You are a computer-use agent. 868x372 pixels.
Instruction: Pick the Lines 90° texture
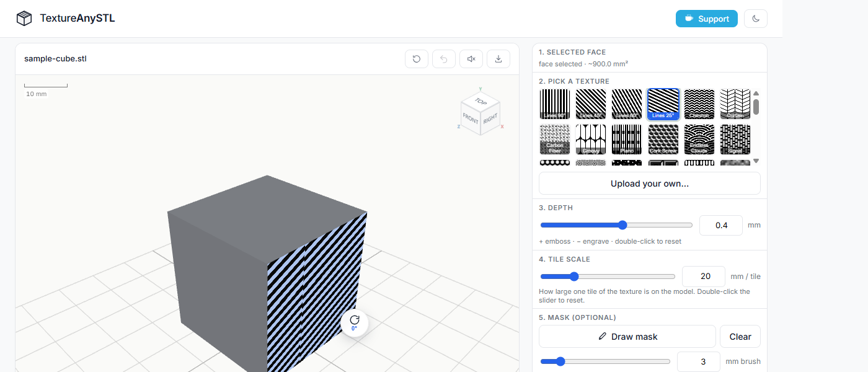click(554, 104)
